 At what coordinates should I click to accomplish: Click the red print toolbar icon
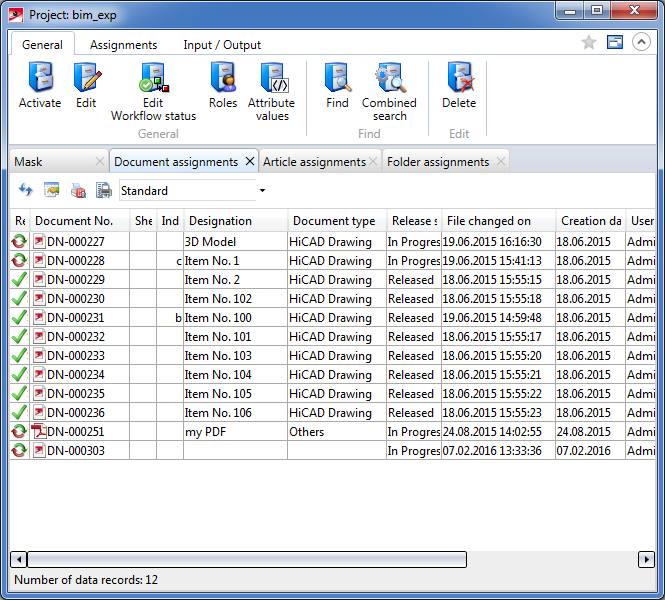point(78,190)
